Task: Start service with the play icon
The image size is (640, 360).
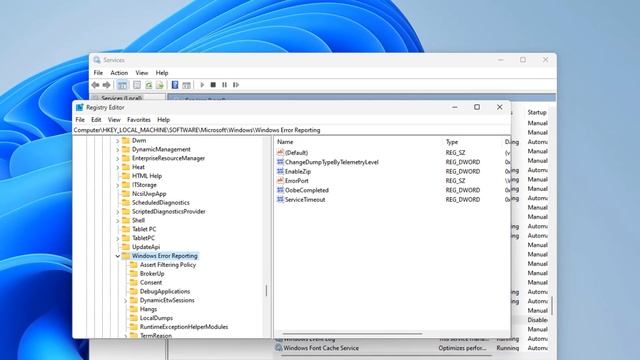Action: (x=202, y=85)
